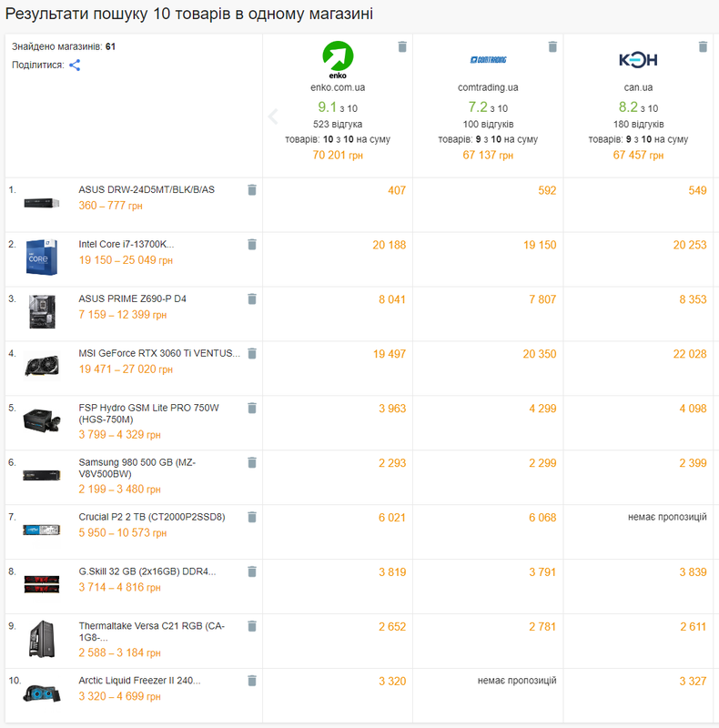Image resolution: width=719 pixels, height=728 pixels.
Task: Click price 407 for ASUS drive at enko
Action: pyautogui.click(x=397, y=190)
